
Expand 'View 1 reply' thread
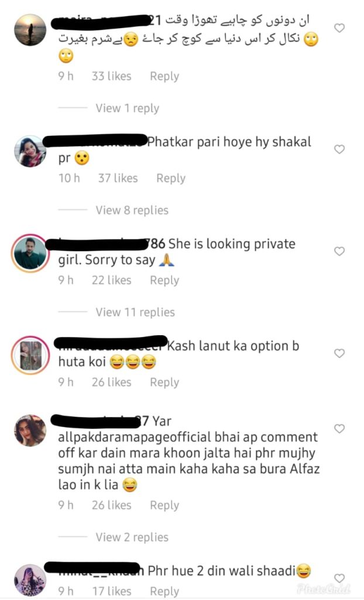[128, 108]
